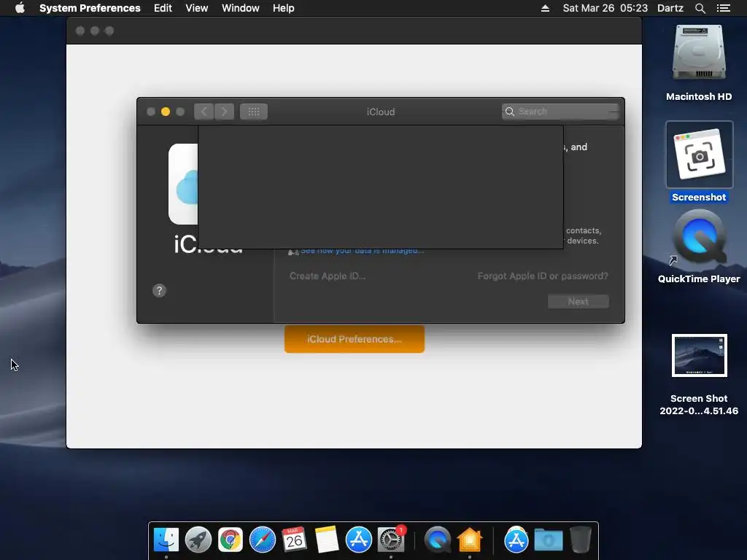Viewport: 747px width, 560px height.
Task: Open Applications stack left of Downloads folder
Action: pyautogui.click(x=516, y=540)
